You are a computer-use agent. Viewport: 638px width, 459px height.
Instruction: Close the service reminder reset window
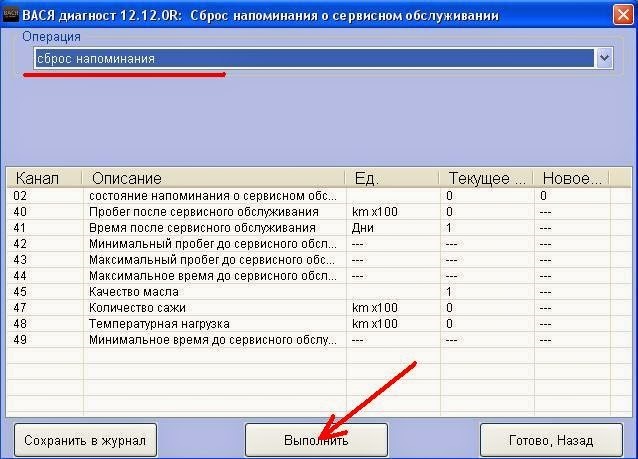pos(623,15)
